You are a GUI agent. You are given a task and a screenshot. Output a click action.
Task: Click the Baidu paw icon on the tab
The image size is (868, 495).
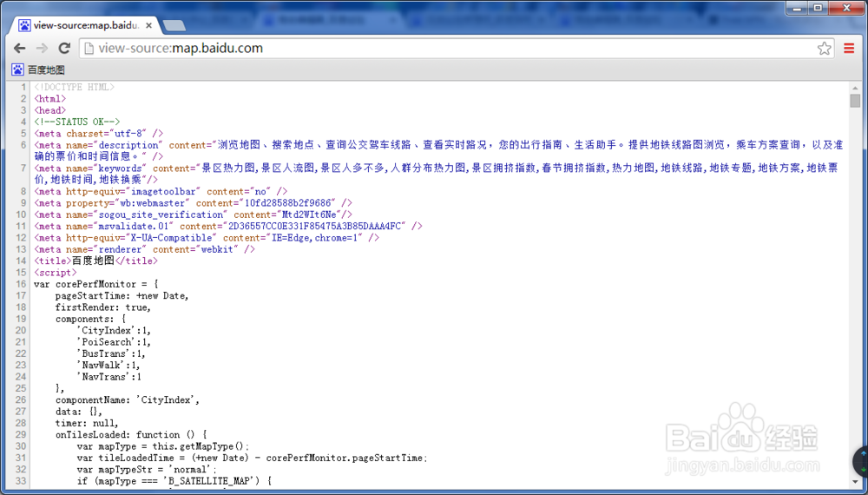(x=24, y=25)
